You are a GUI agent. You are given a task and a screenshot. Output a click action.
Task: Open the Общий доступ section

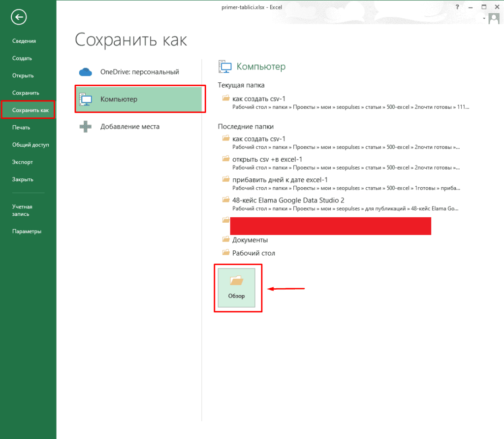31,145
